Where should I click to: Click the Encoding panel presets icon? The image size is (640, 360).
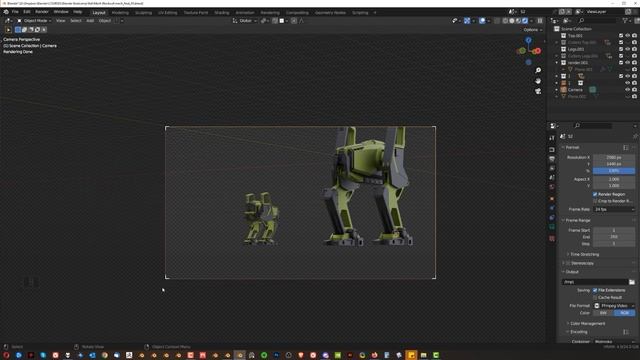626,332
